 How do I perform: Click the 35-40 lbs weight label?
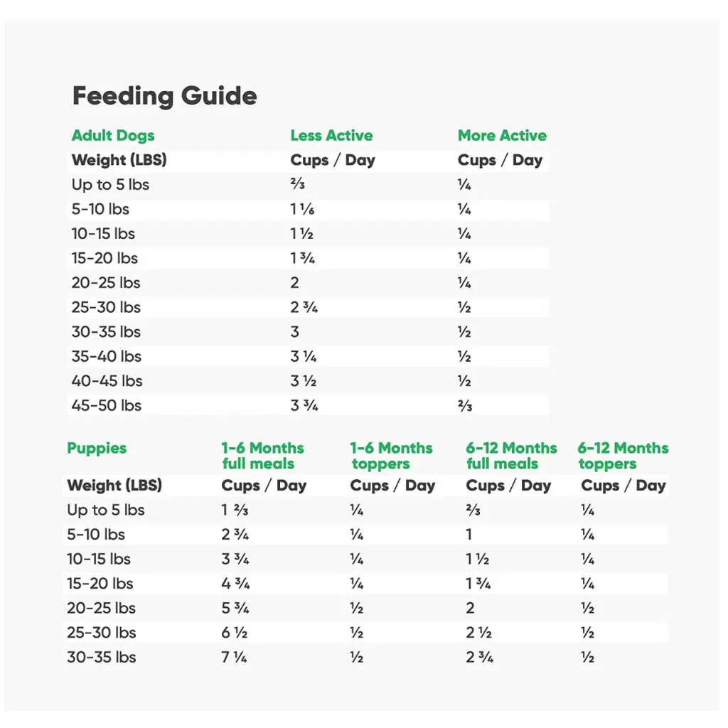click(106, 357)
